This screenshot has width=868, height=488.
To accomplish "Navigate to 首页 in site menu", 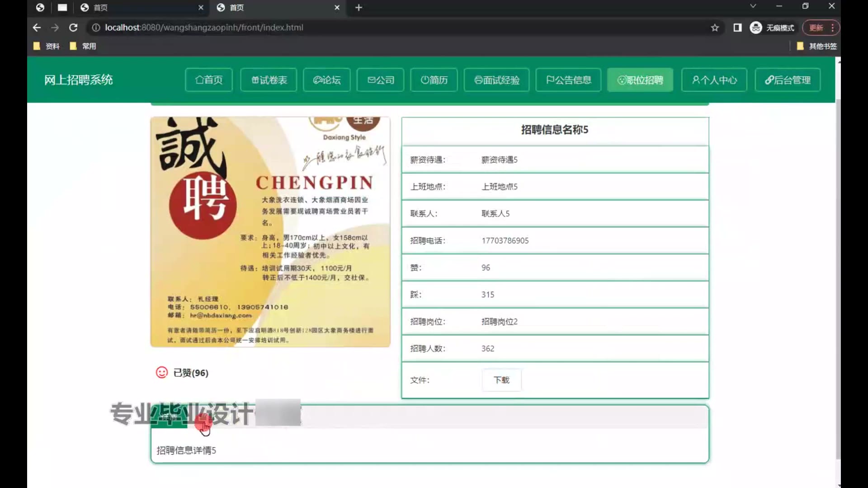I will tap(209, 80).
